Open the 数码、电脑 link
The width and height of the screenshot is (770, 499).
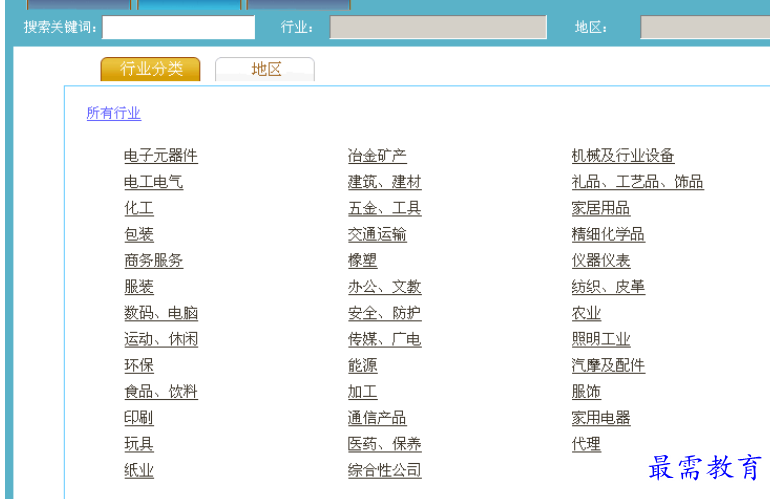coord(161,313)
